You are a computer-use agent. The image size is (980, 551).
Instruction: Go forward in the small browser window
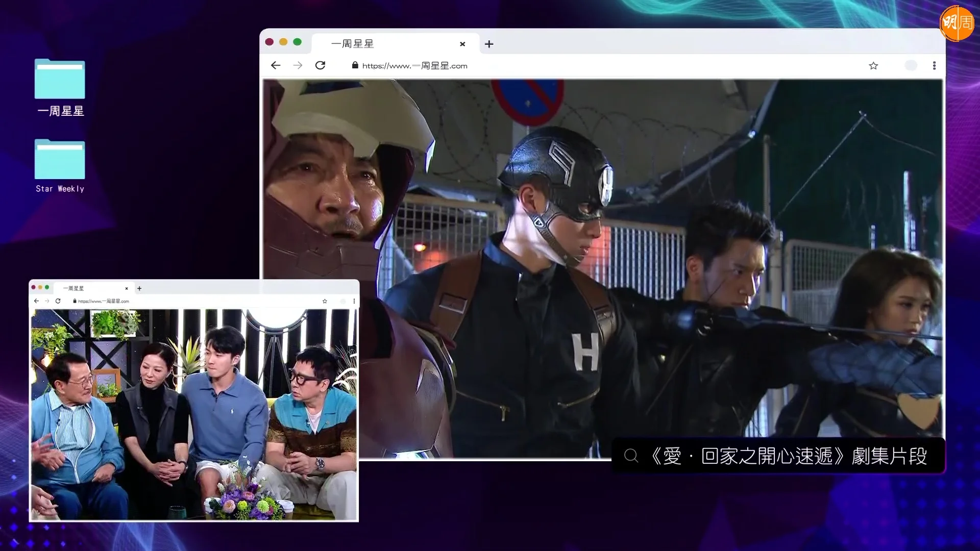(47, 301)
